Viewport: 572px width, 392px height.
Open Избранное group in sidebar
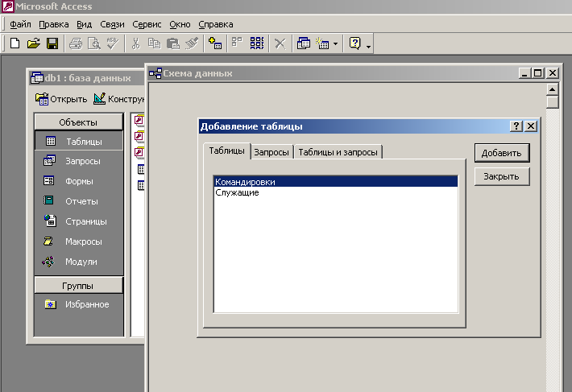(x=79, y=304)
